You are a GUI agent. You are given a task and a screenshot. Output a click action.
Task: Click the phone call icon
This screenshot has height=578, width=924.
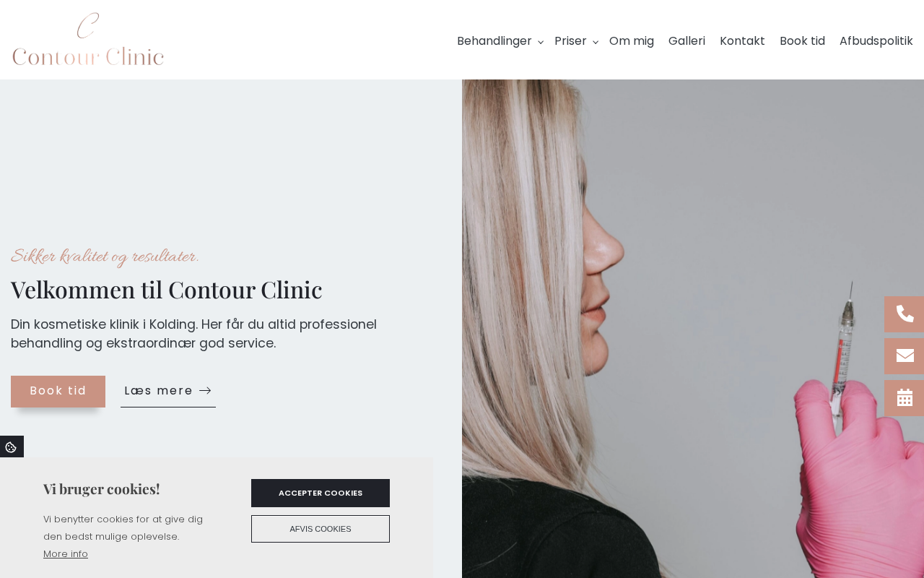click(x=905, y=314)
